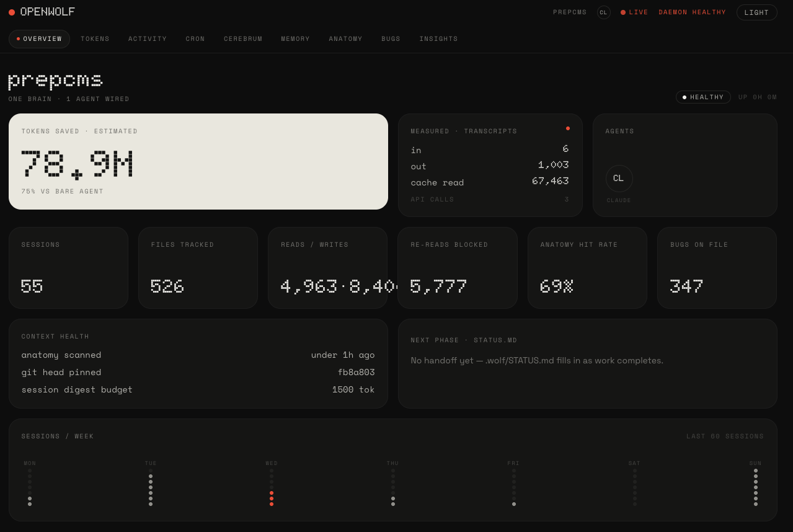This screenshot has width=793, height=532.
Task: Click DAEMON HEALTHY status text
Action: point(692,12)
